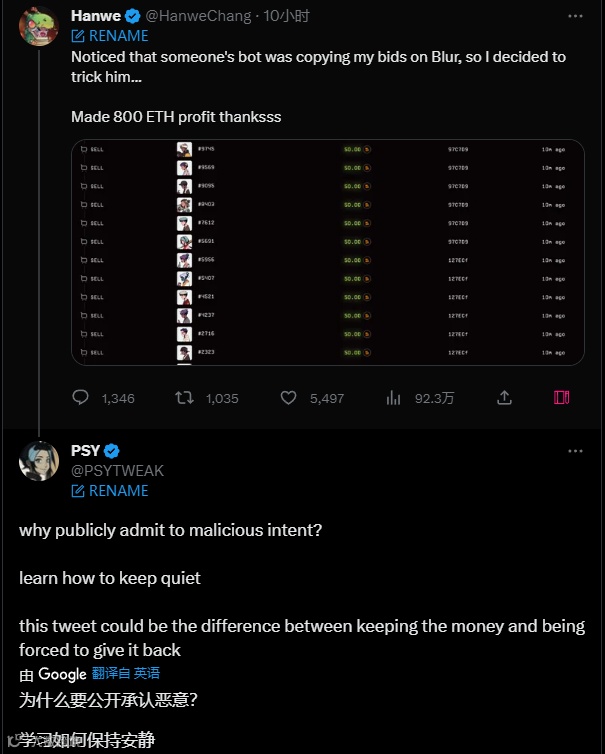Enlarge the Blur sales screenshot image

[328, 252]
